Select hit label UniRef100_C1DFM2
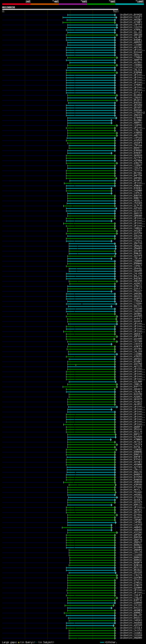 tap(131, 125)
